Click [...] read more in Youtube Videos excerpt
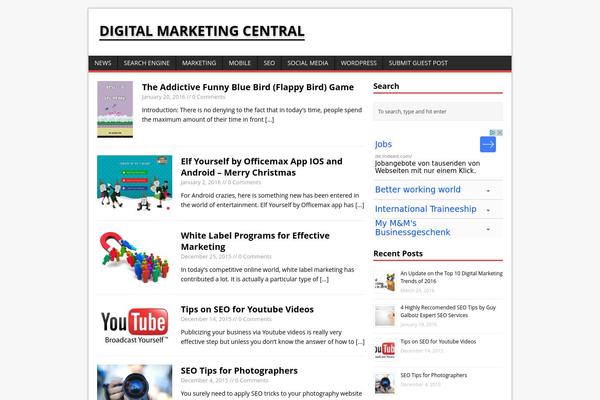 click(360, 341)
